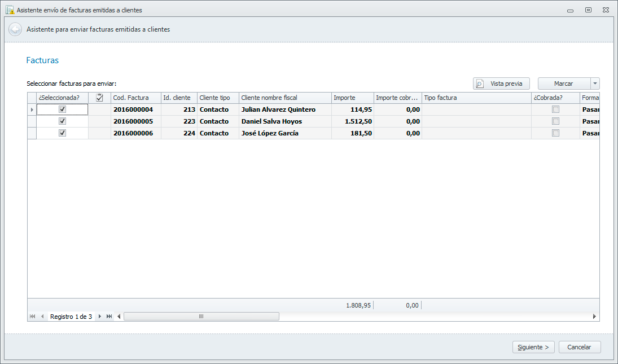Sort by Id. cliente column header
Image resolution: width=618 pixels, height=364 pixels.
[179, 98]
